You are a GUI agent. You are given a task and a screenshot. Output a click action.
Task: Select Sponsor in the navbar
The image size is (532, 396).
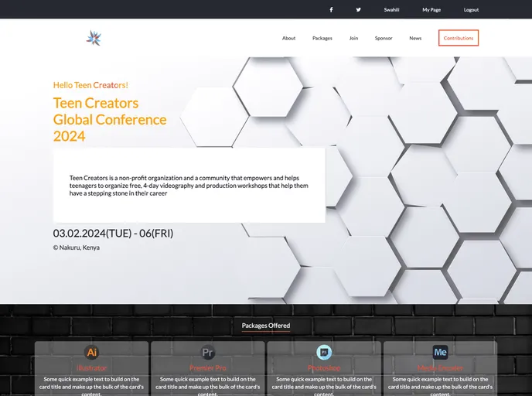tap(384, 38)
